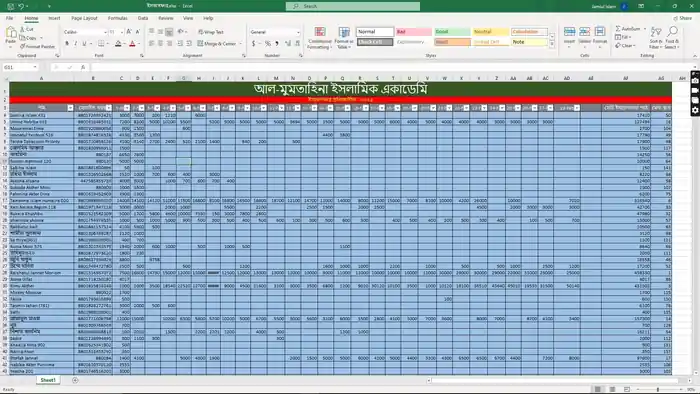Apply Comma Style format
This screenshot has height=394, width=700.
coord(277,43)
